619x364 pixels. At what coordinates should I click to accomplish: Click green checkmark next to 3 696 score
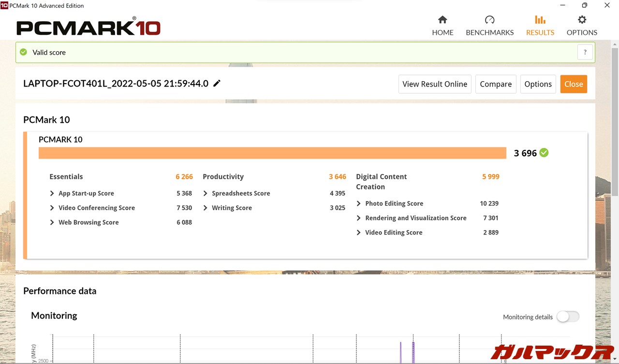544,153
